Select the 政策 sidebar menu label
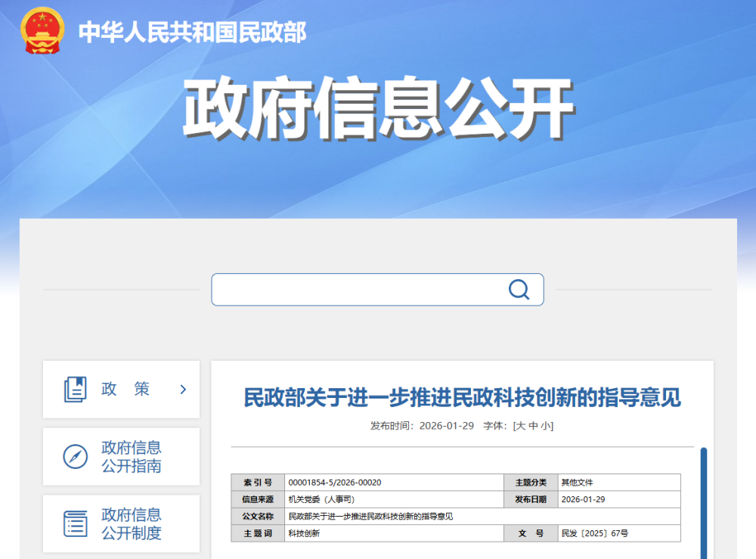 point(125,390)
